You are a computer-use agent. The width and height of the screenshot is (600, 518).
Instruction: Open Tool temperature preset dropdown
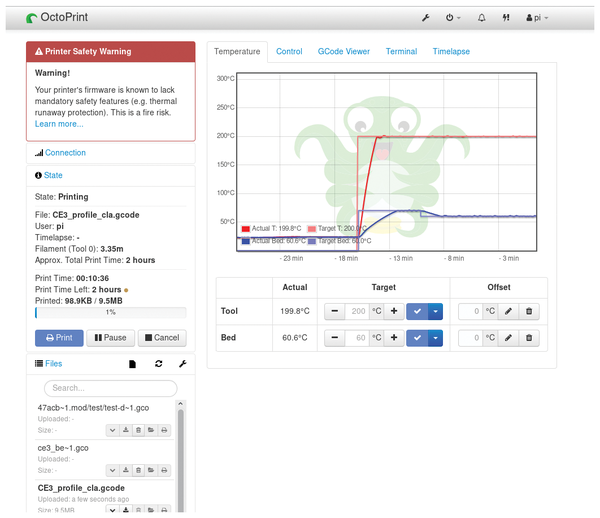[435, 311]
